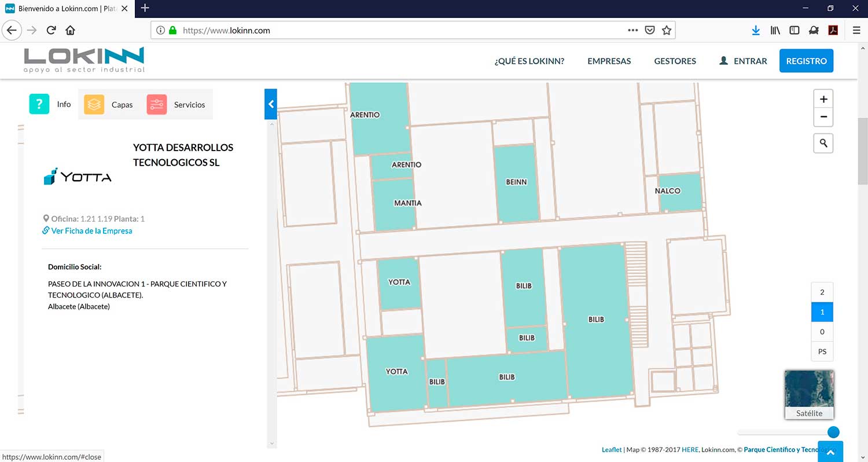The width and height of the screenshot is (868, 462).
Task: Collapse the side panel with blue arrow
Action: tap(271, 104)
